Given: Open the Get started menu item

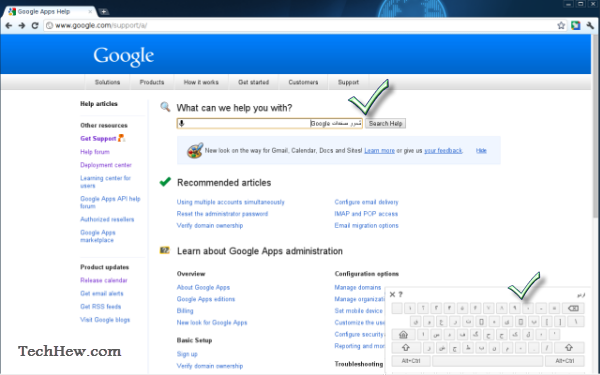Looking at the screenshot, I should pos(254,82).
